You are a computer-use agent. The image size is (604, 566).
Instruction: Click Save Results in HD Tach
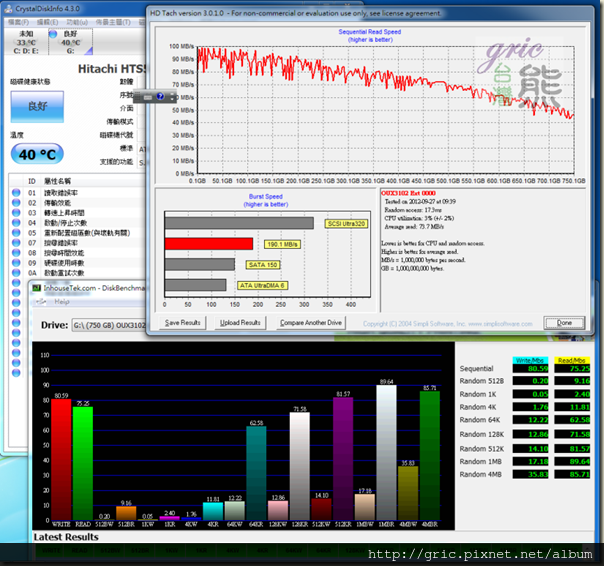183,322
